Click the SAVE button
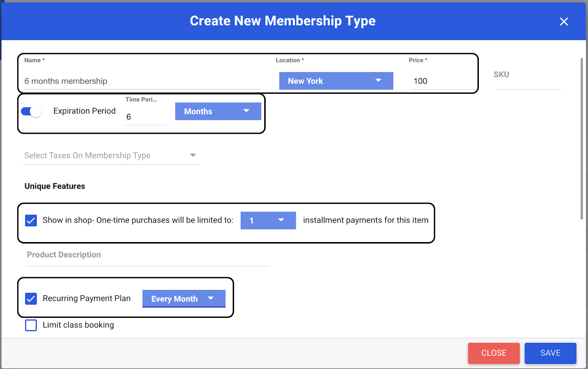Image resolution: width=588 pixels, height=369 pixels. pos(550,353)
